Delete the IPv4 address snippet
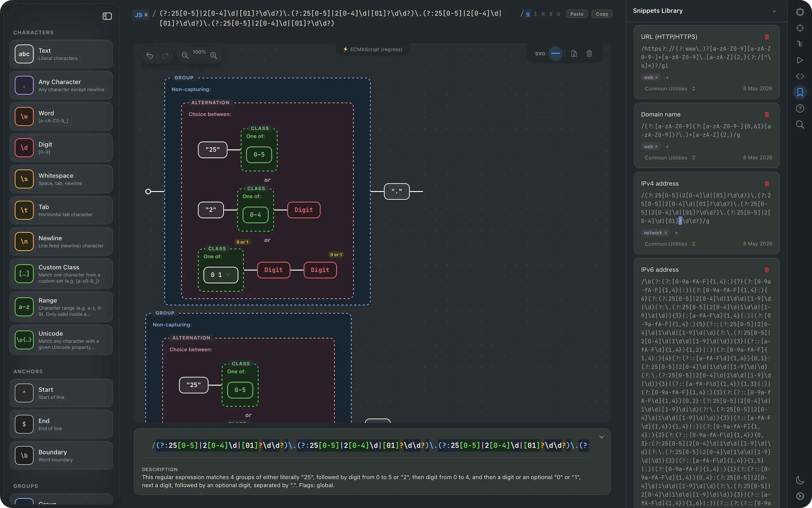 pos(767,184)
